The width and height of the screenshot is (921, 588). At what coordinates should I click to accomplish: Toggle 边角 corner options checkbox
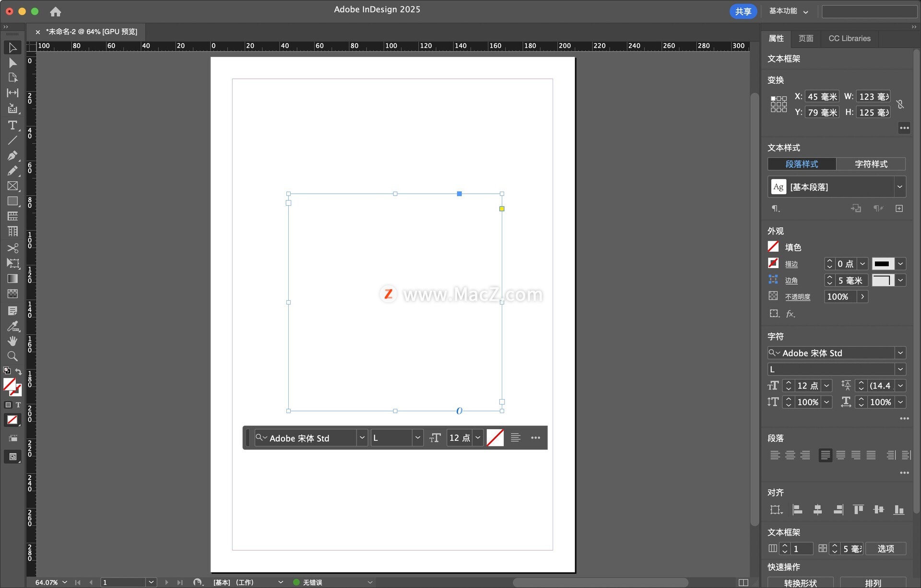775,279
